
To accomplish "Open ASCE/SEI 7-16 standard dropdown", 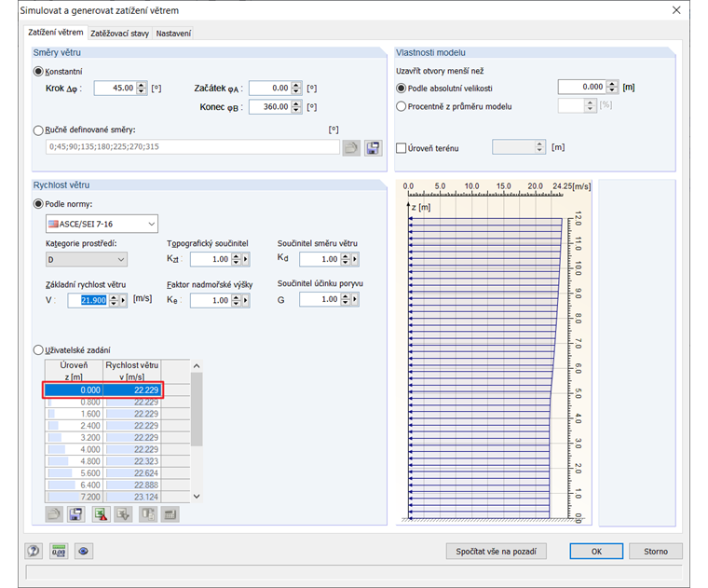I will 102,224.
